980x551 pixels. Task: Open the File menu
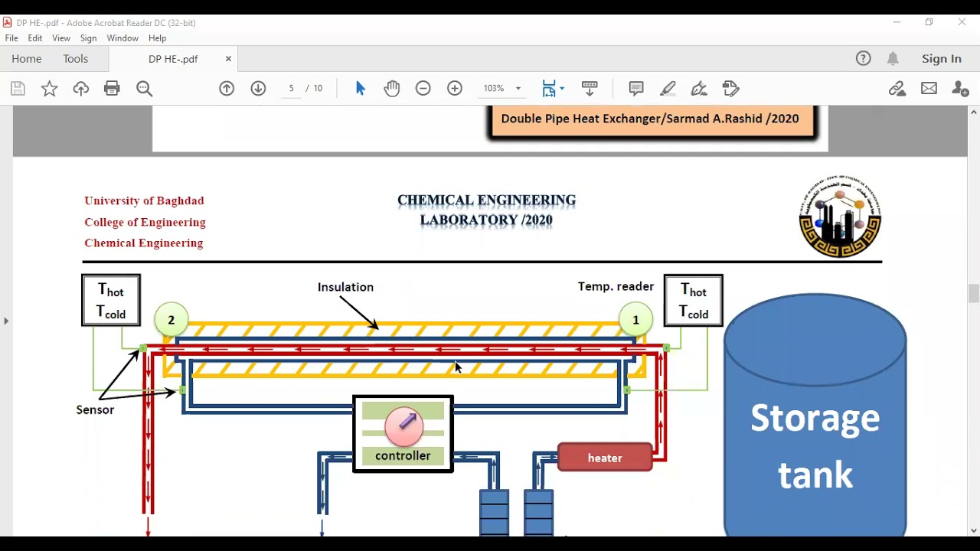(11, 38)
